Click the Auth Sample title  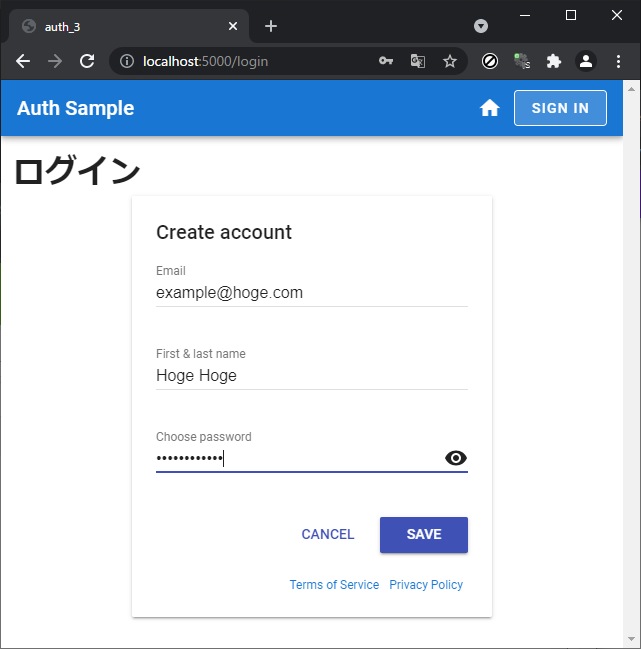coord(75,108)
